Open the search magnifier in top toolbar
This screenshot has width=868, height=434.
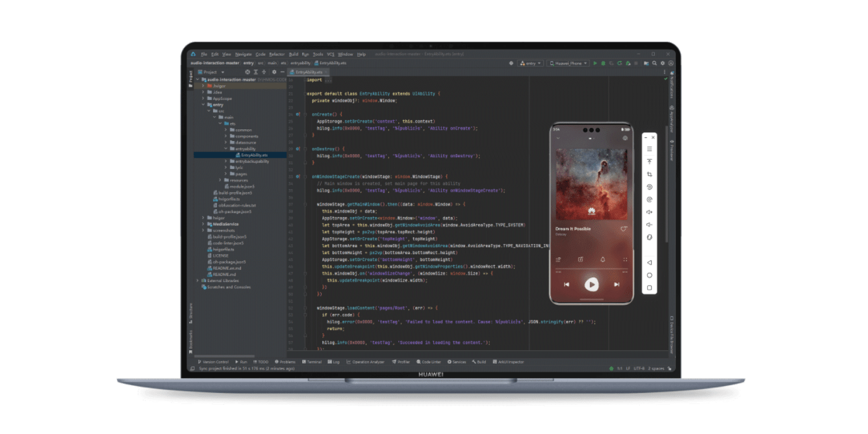tap(654, 63)
